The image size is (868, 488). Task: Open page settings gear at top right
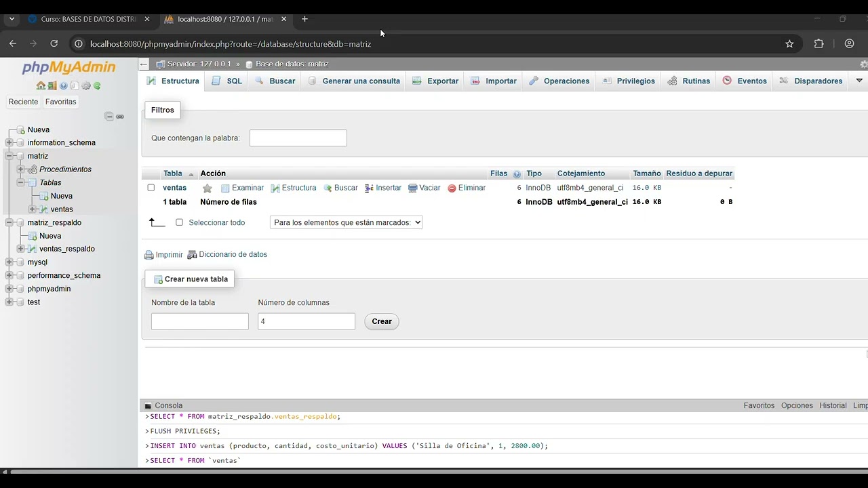pyautogui.click(x=863, y=64)
